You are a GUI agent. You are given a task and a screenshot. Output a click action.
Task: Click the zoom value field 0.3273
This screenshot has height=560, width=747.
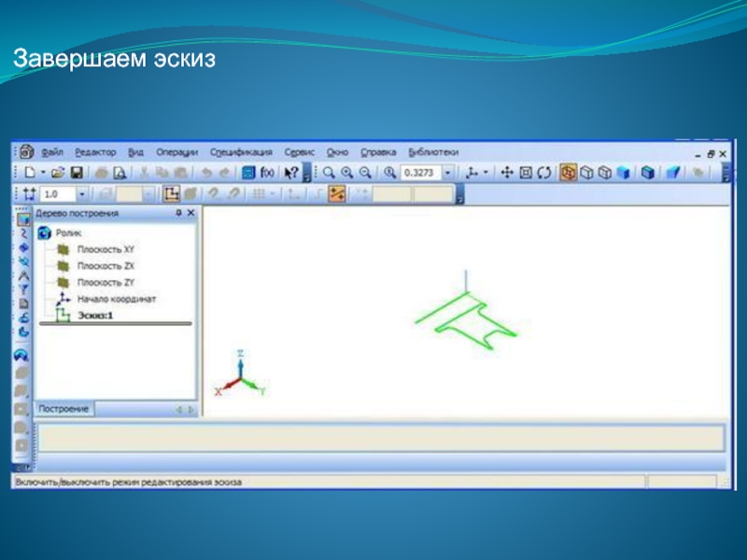(x=421, y=173)
